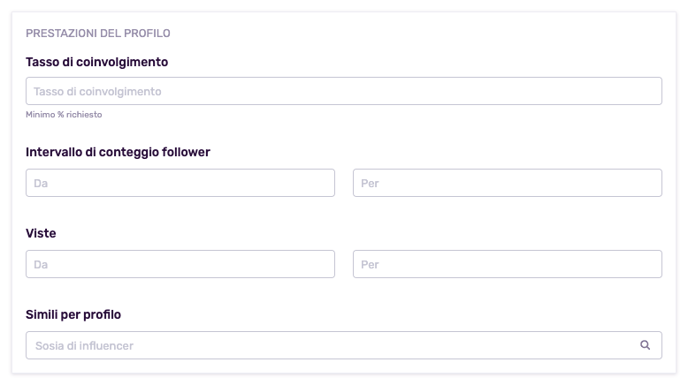The width and height of the screenshot is (688, 385).
Task: Choose the maximum views box under Viste
Action: [507, 264]
